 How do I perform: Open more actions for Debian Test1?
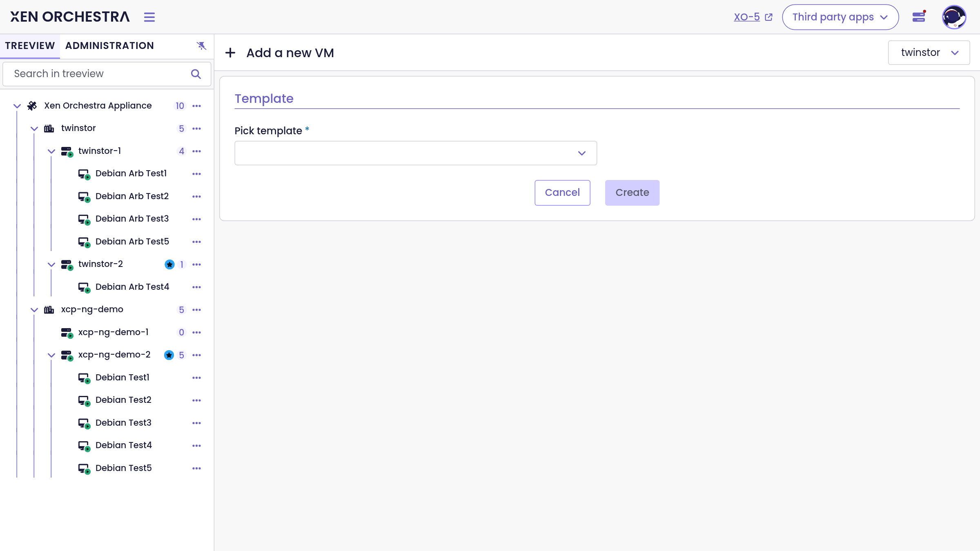pyautogui.click(x=197, y=378)
